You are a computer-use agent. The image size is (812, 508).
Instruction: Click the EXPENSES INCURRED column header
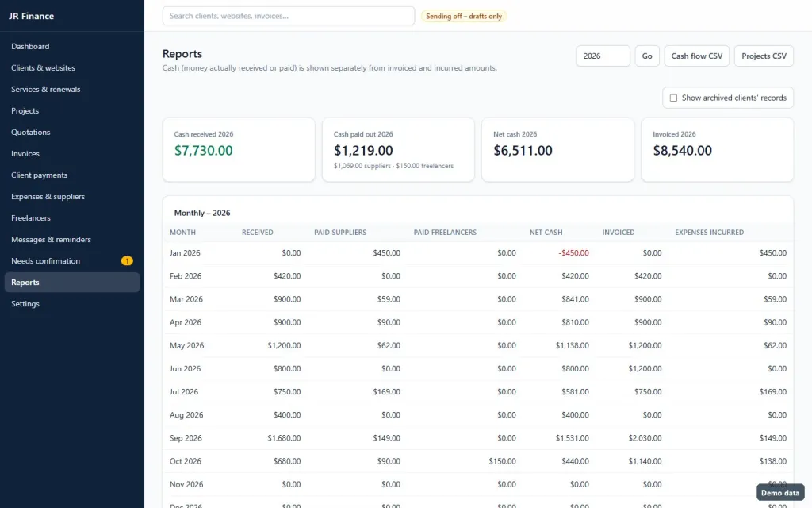709,233
